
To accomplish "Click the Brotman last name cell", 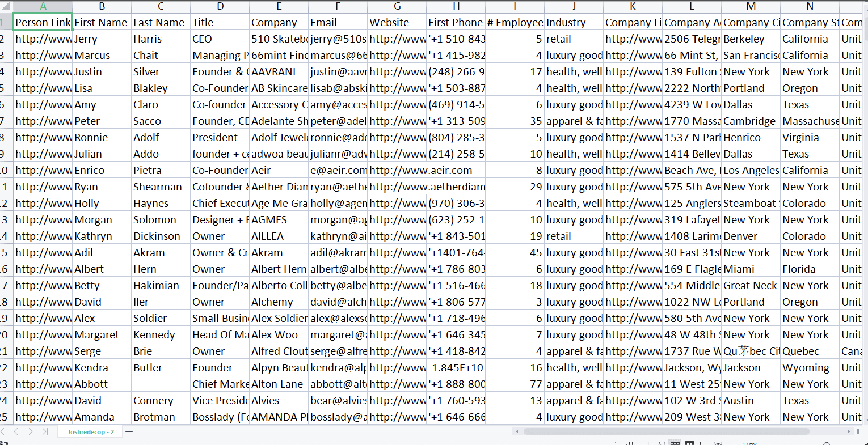I will (x=161, y=417).
